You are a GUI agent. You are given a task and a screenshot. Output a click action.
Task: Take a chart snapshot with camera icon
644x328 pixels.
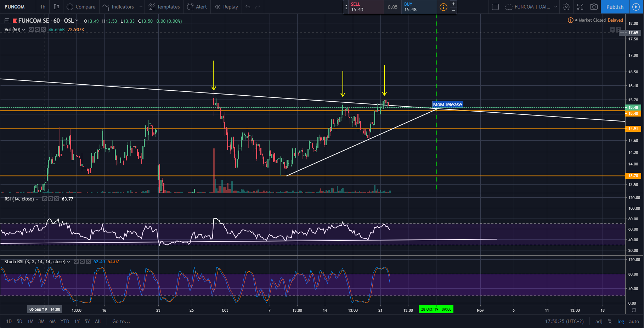(594, 7)
